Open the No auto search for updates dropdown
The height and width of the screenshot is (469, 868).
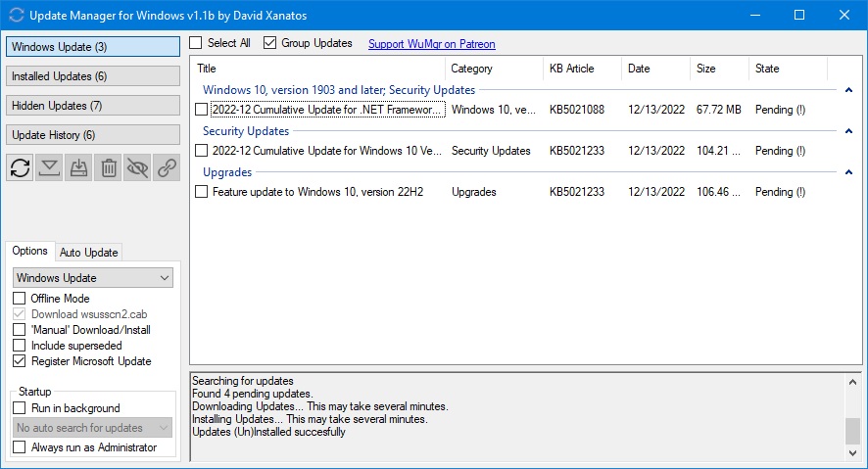click(x=92, y=428)
